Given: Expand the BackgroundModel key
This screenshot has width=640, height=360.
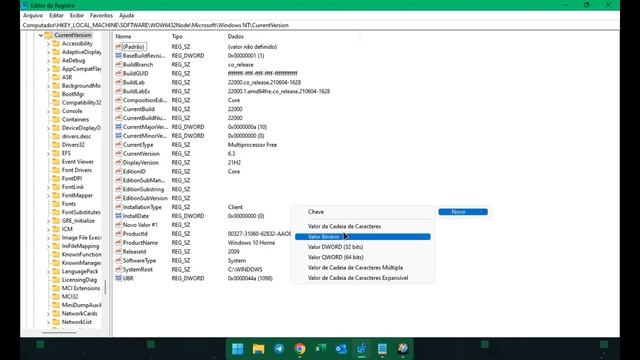Looking at the screenshot, I should pyautogui.click(x=48, y=86).
